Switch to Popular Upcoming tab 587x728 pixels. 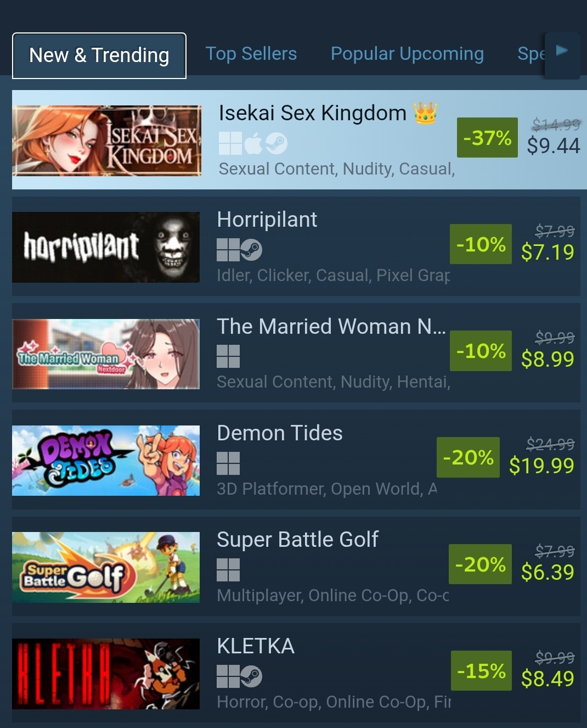tap(407, 54)
